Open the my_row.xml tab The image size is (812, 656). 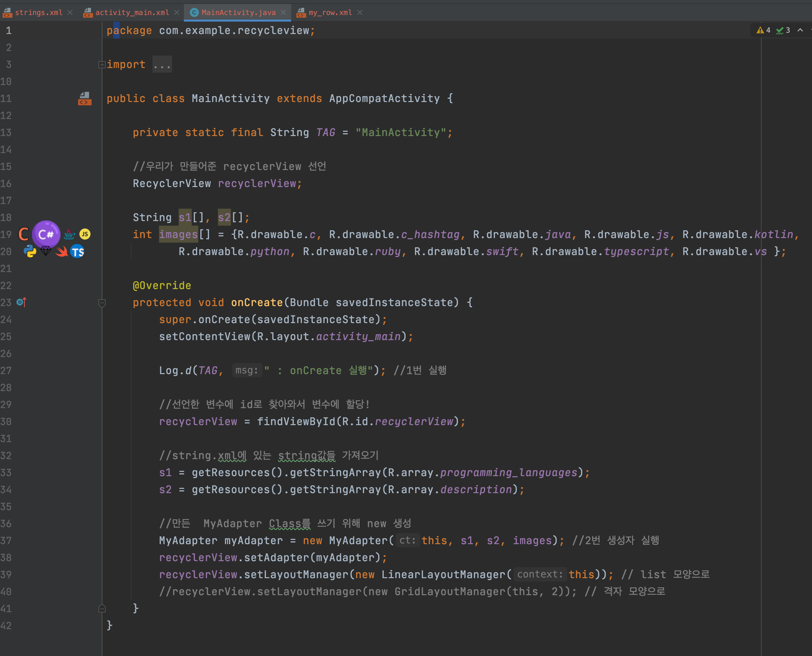330,12
